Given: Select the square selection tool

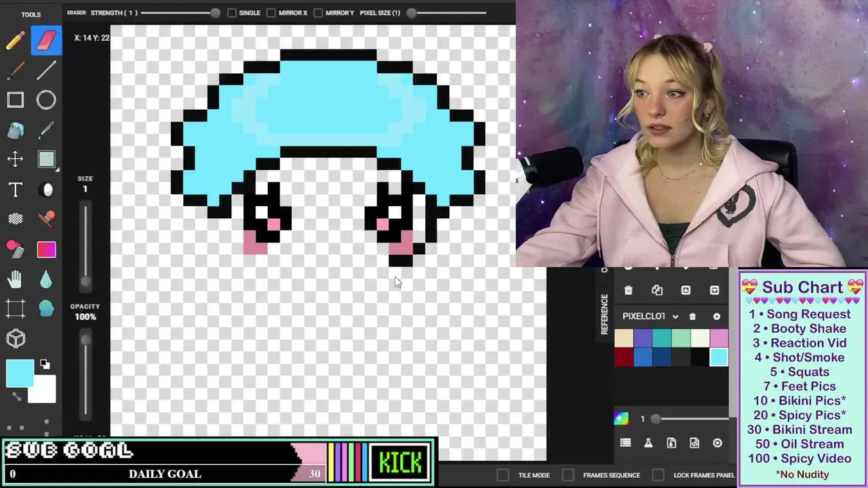Looking at the screenshot, I should (x=46, y=159).
